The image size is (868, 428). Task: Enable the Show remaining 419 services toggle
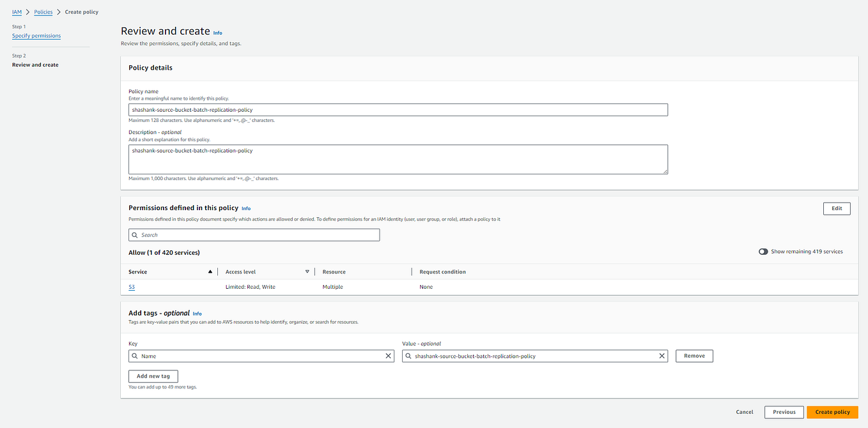pos(763,251)
